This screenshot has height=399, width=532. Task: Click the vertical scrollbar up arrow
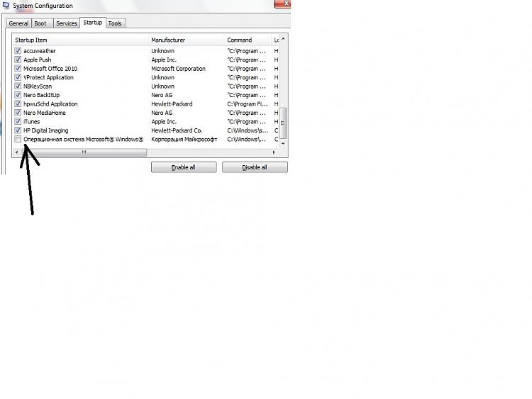(283, 39)
